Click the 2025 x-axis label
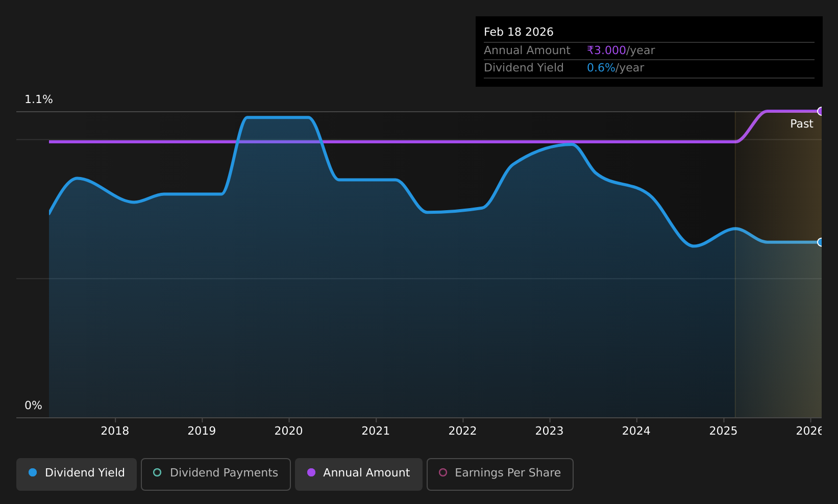The image size is (838, 504). point(723,431)
